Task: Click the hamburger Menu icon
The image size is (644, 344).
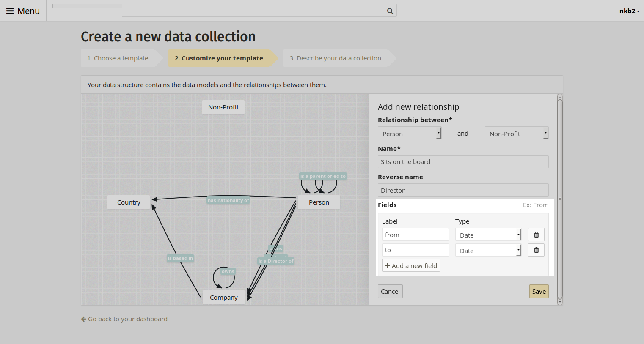Action: (x=10, y=11)
